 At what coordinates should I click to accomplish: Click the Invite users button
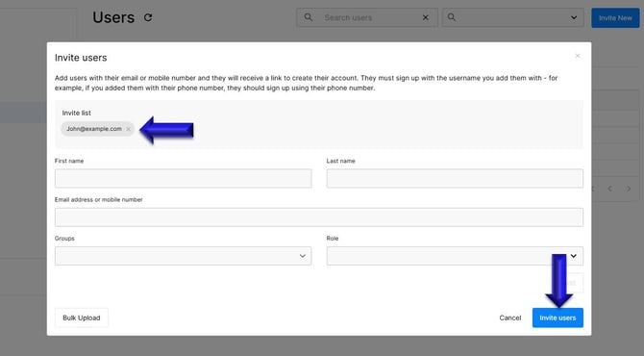tap(557, 318)
